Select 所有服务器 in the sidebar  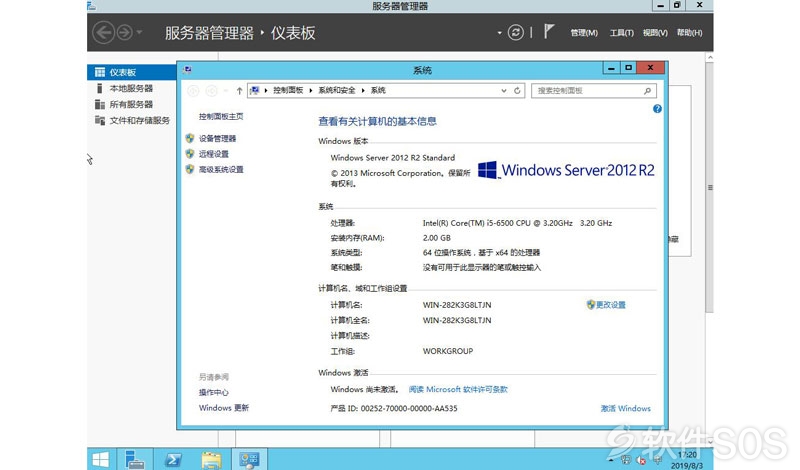[x=132, y=104]
